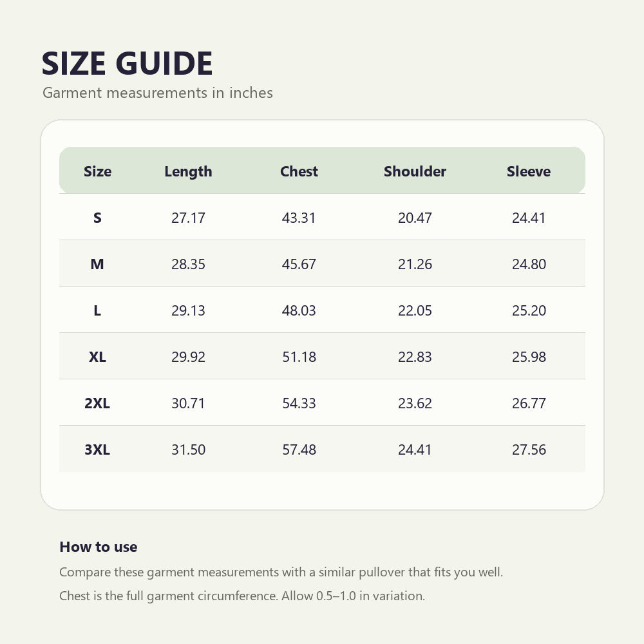Image resolution: width=644 pixels, height=644 pixels.
Task: Click length value 29.13
Action: tap(188, 310)
